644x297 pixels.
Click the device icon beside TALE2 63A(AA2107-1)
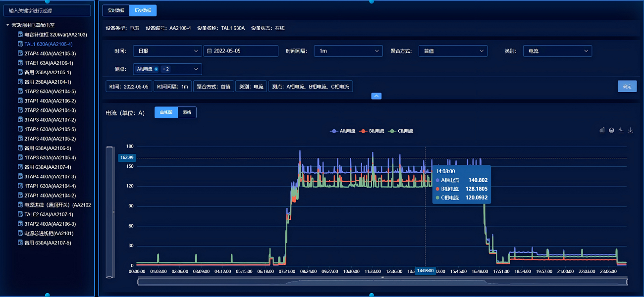click(20, 214)
